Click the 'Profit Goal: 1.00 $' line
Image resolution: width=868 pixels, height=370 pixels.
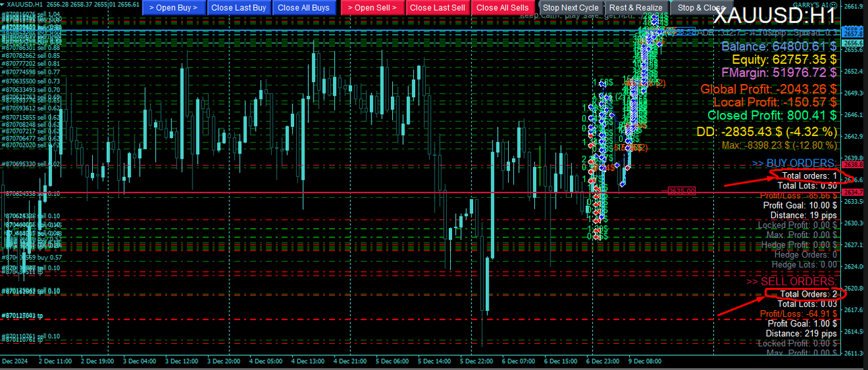point(802,324)
